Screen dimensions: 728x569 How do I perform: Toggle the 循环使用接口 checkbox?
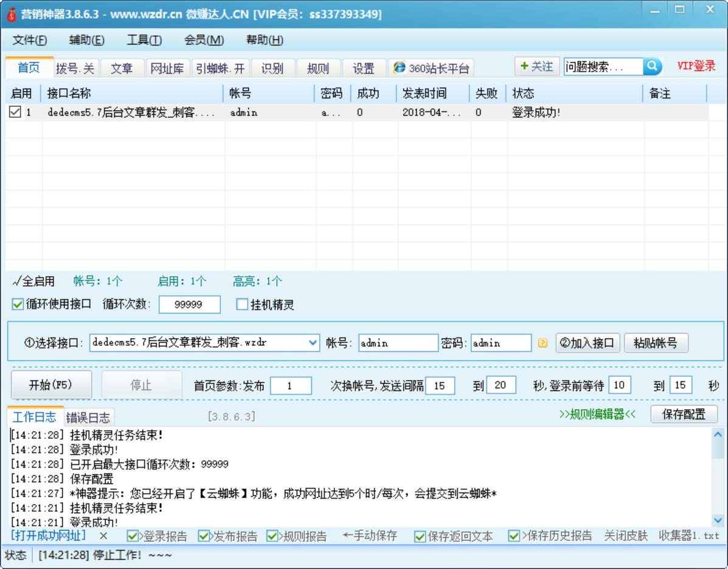pos(17,304)
